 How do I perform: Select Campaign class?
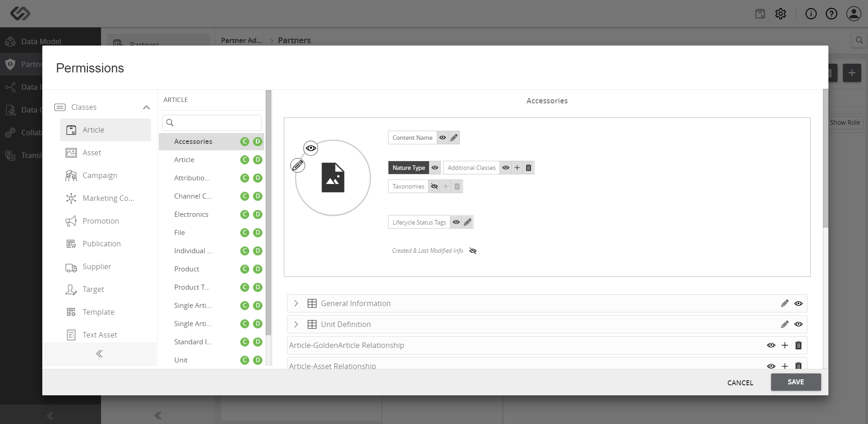pyautogui.click(x=106, y=175)
